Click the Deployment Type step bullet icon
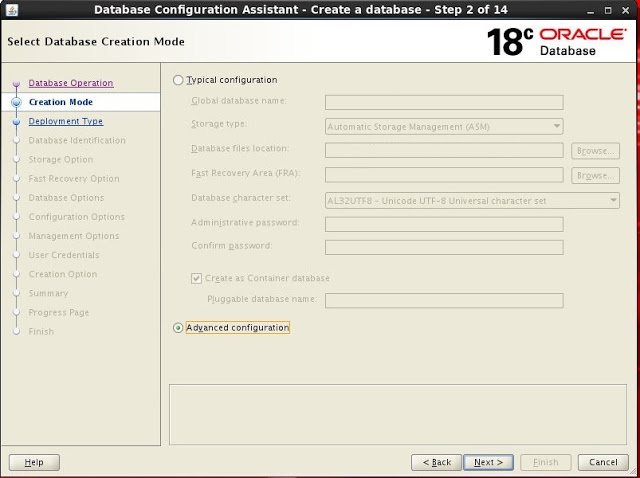Screen dimensions: 640x478 click(x=16, y=121)
